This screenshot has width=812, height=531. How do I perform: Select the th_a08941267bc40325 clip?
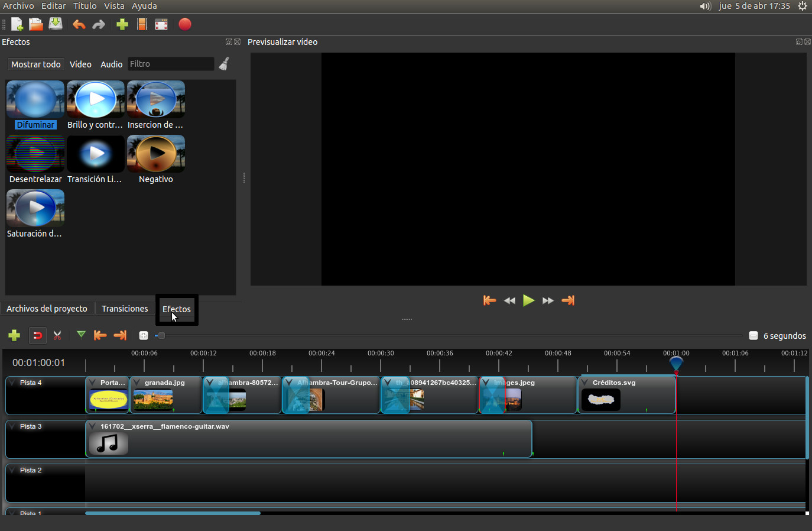pos(430,395)
